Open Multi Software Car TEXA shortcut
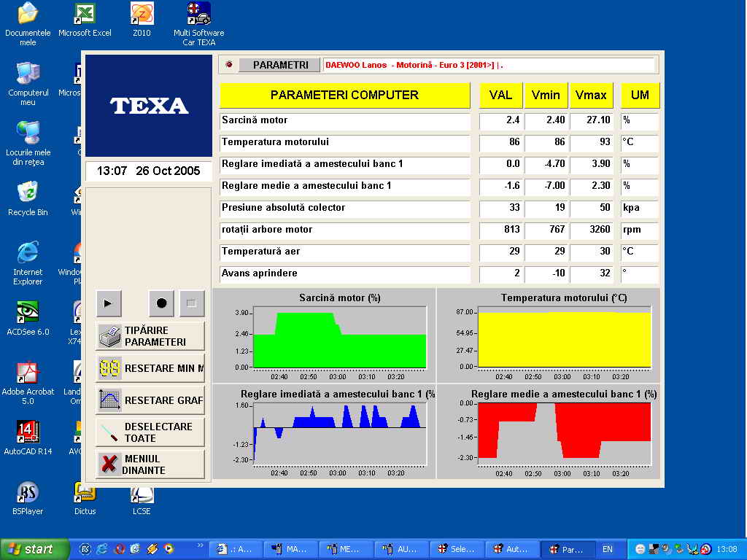 (198, 25)
